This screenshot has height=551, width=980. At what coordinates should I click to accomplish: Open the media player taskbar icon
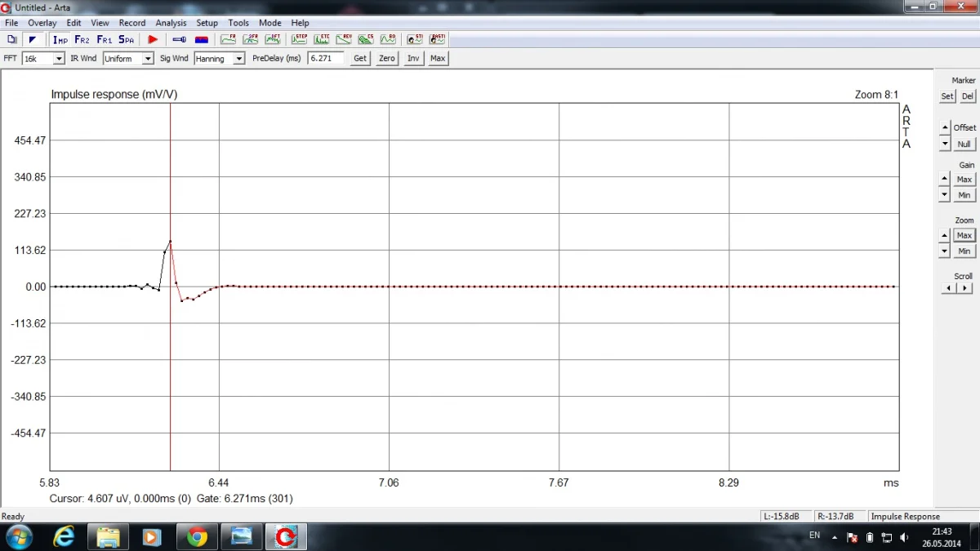pyautogui.click(x=153, y=537)
